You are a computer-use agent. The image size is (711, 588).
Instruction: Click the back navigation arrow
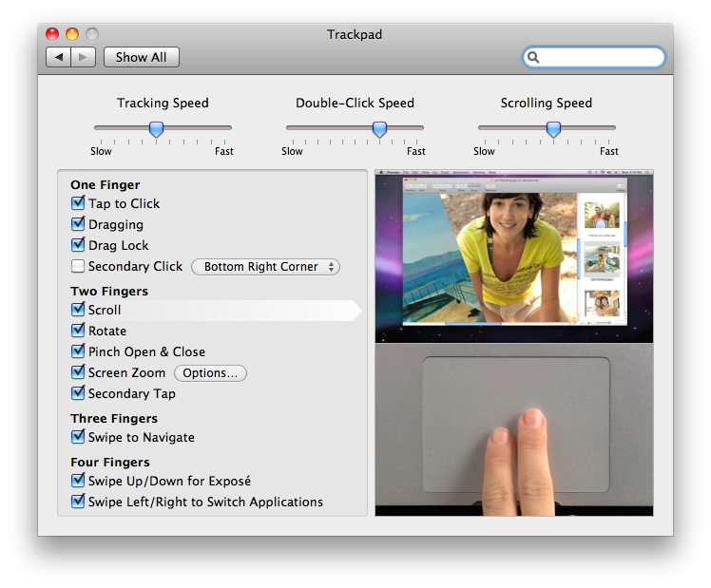pos(59,57)
